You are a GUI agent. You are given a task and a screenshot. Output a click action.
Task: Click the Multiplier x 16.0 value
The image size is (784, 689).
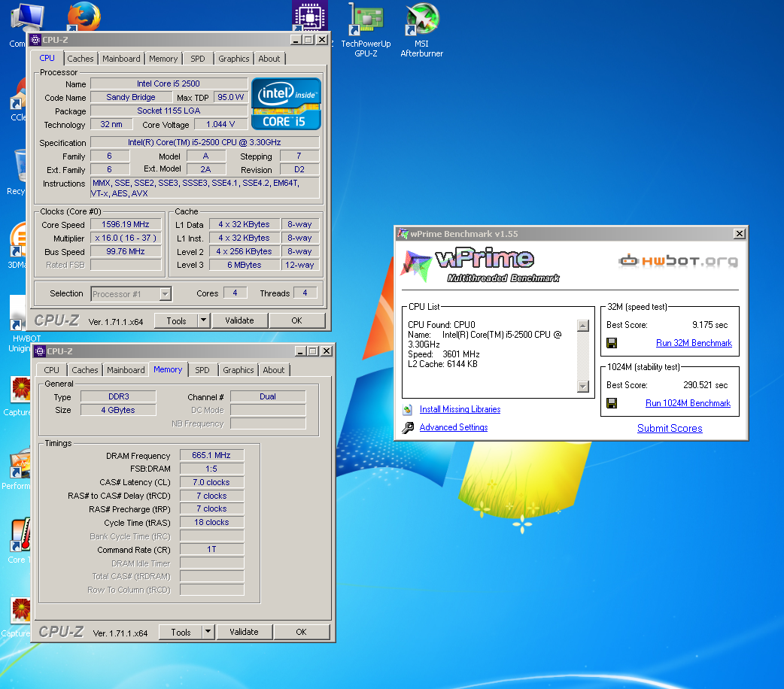pos(126,238)
